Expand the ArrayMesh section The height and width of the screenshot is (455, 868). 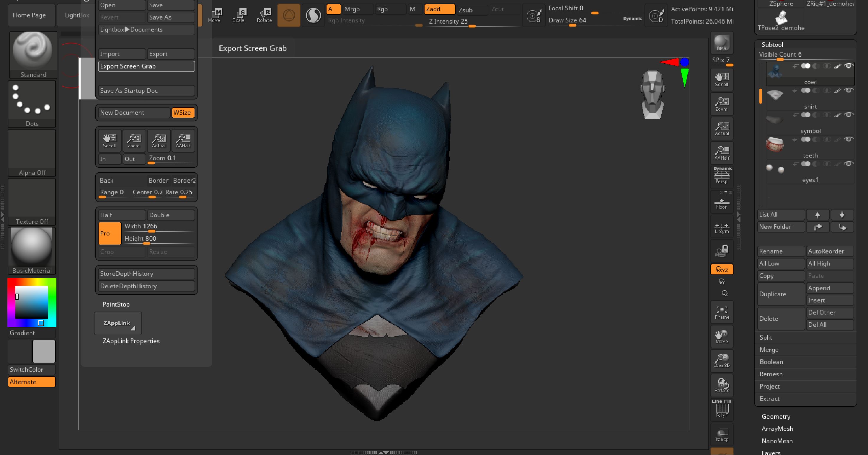(777, 428)
